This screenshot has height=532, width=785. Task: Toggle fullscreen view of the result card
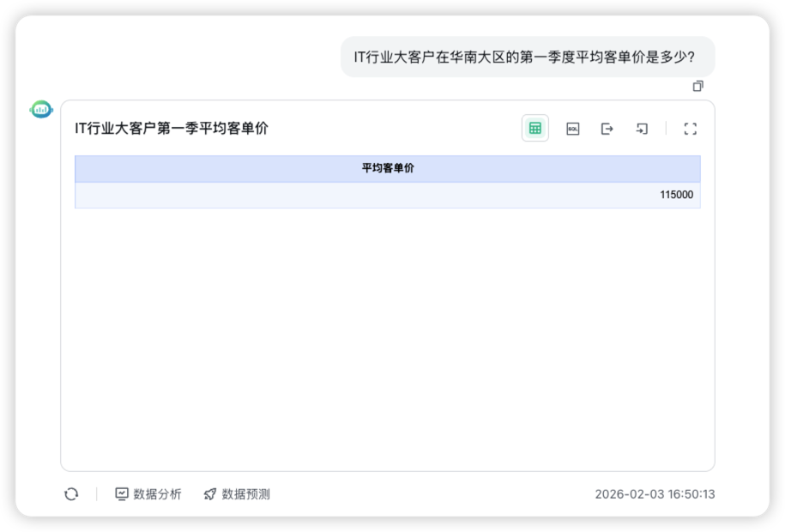[691, 128]
